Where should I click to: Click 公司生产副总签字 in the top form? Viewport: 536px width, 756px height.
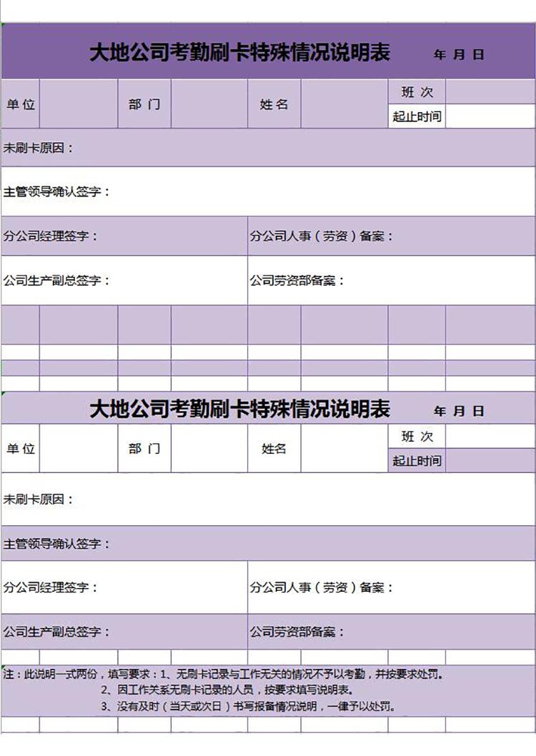(x=124, y=280)
